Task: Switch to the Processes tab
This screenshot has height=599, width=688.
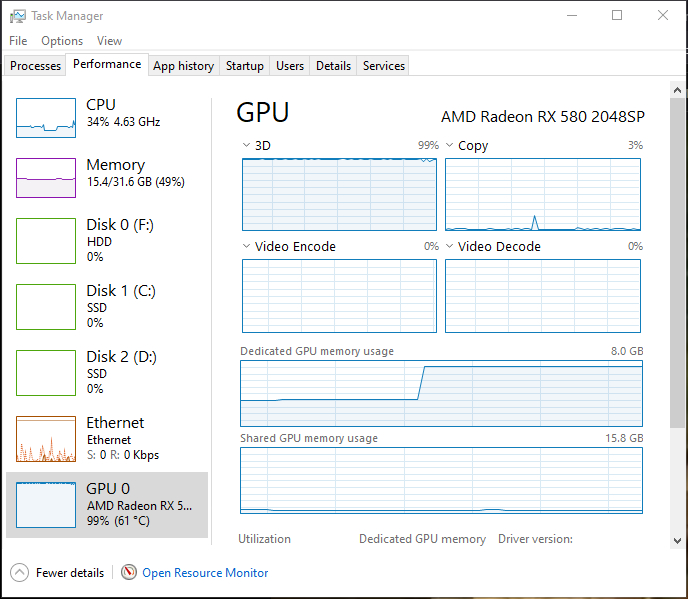Action: pyautogui.click(x=35, y=66)
